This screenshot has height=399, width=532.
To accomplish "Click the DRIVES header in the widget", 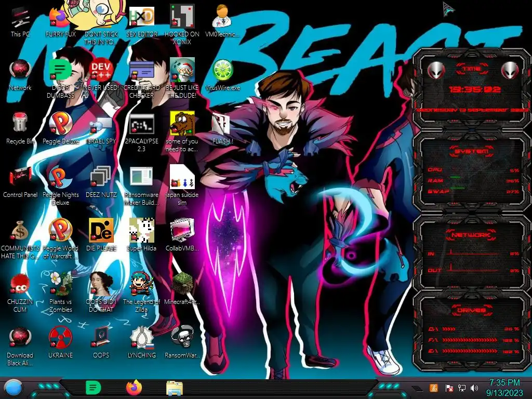I will [471, 310].
